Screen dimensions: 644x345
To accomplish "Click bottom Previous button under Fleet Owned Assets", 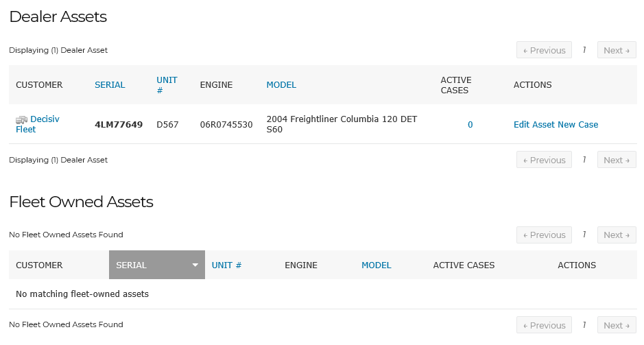I will [x=544, y=325].
